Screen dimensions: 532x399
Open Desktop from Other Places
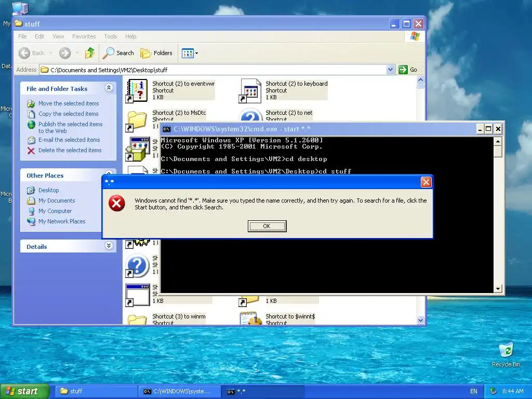coord(48,190)
